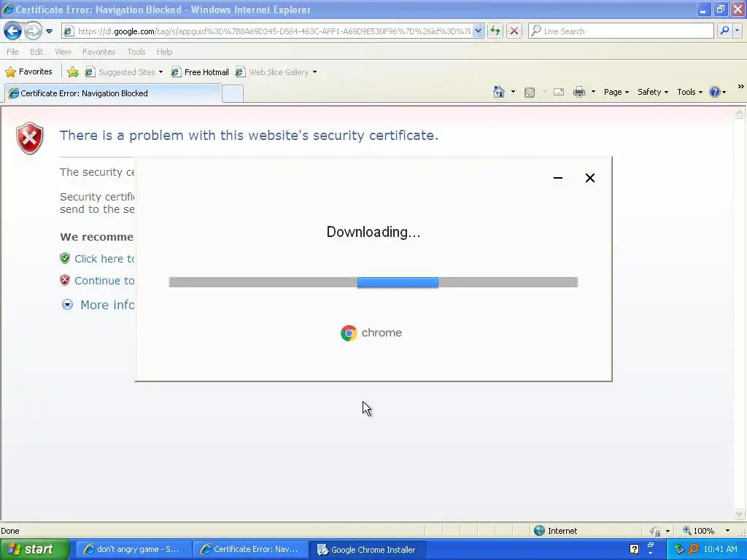Click page scrollbar up arrow
This screenshot has width=747, height=560.
tap(739, 113)
